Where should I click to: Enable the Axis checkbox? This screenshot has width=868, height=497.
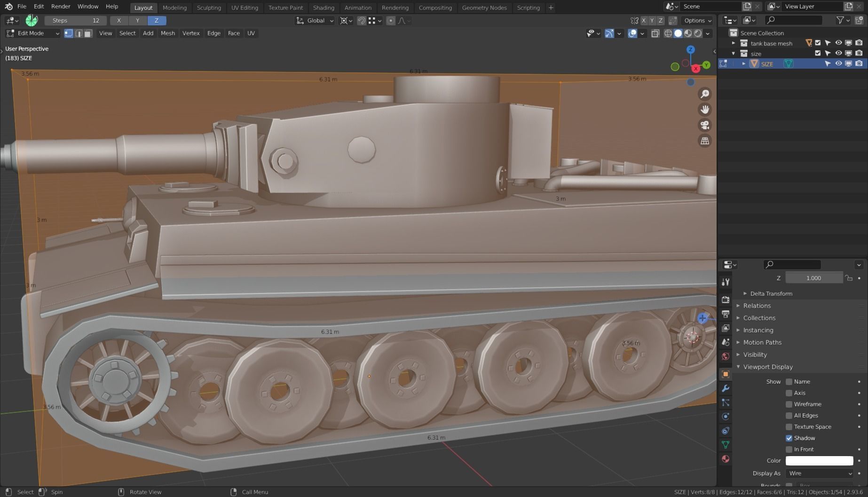(x=789, y=393)
